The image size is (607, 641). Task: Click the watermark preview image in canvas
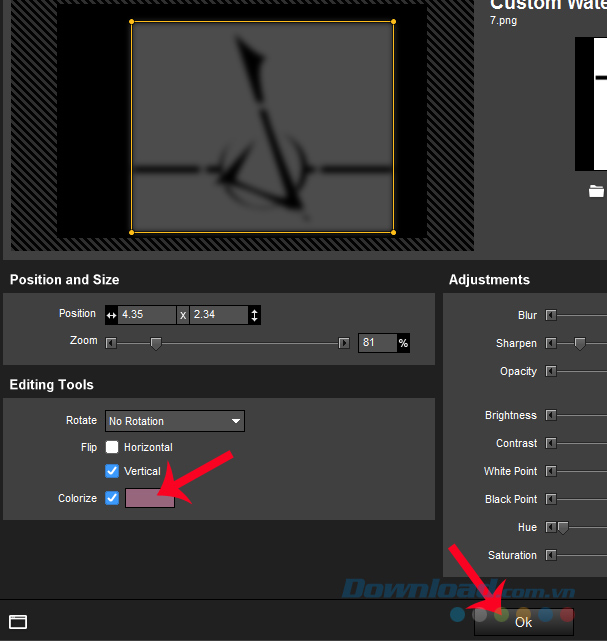[x=262, y=127]
